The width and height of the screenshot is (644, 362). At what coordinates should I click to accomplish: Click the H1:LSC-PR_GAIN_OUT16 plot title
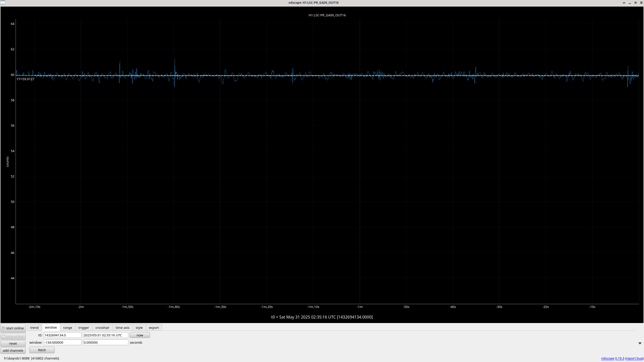pyautogui.click(x=327, y=15)
